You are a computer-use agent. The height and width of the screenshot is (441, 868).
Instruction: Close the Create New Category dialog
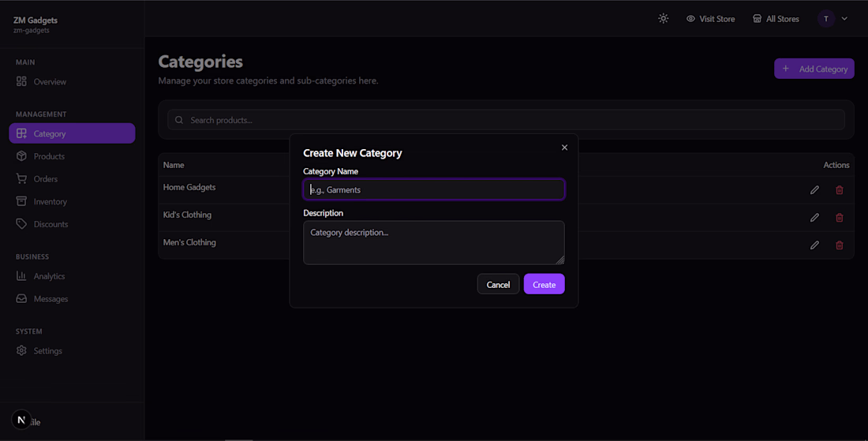pos(564,148)
